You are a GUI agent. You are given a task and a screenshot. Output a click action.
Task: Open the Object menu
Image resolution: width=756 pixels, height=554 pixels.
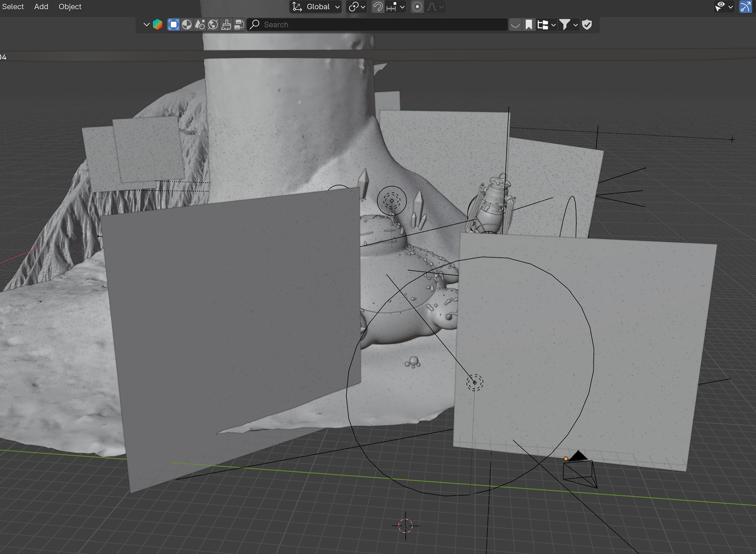click(70, 7)
